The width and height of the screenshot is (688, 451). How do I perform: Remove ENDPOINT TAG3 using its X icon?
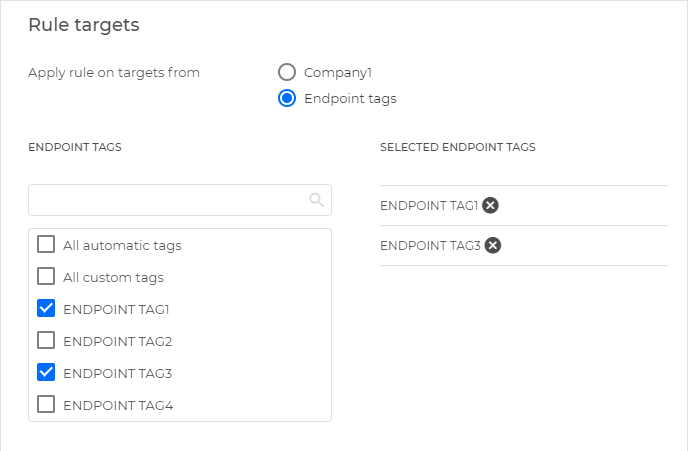pyautogui.click(x=492, y=245)
